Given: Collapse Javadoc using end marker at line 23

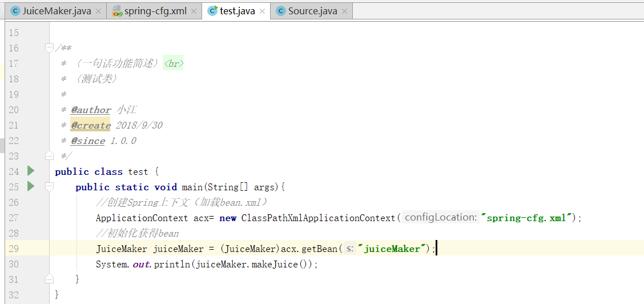Looking at the screenshot, I should (49, 155).
